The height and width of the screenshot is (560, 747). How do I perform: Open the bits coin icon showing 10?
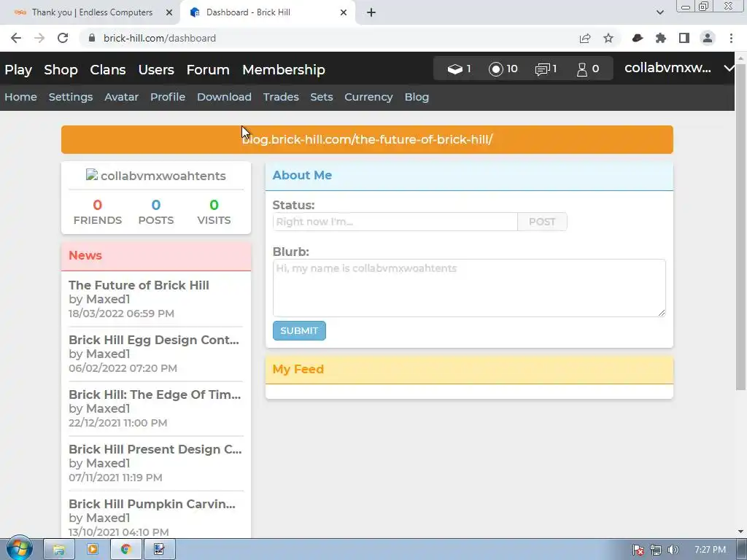coord(503,69)
